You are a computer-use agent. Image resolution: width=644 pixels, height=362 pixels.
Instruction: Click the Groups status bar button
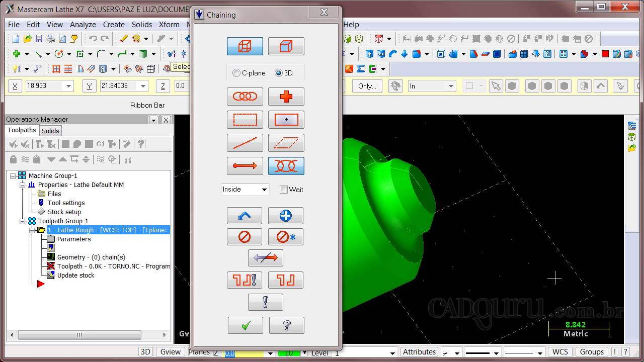click(x=592, y=352)
